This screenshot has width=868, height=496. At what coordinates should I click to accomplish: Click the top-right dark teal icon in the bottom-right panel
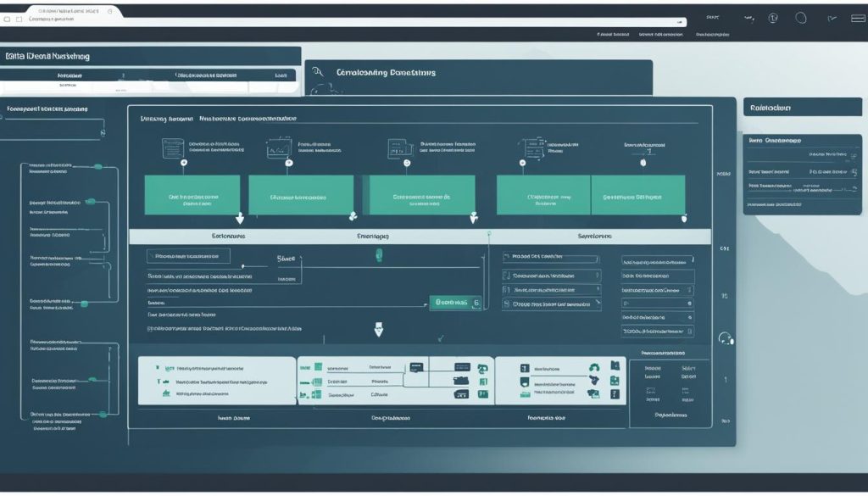(615, 366)
